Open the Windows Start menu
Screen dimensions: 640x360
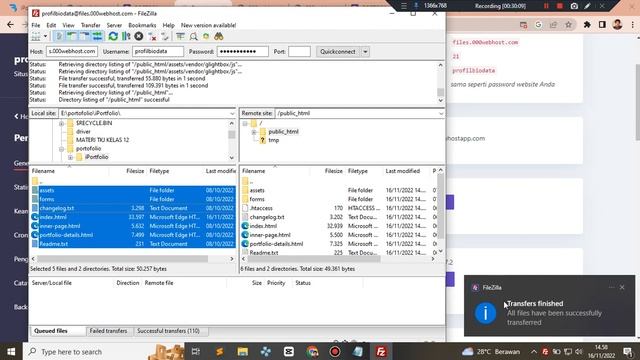point(11,352)
